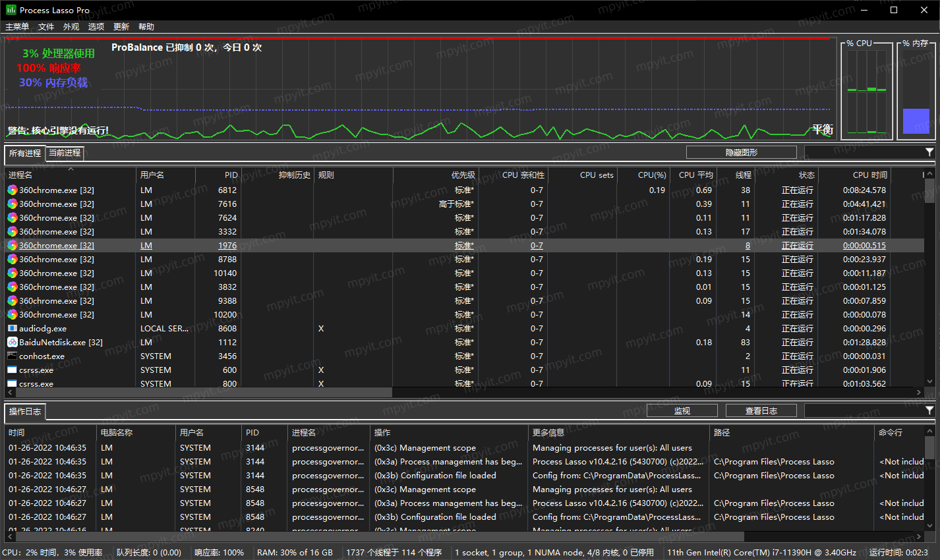Open the 帮助 menu
This screenshot has width=940, height=560.
146,26
